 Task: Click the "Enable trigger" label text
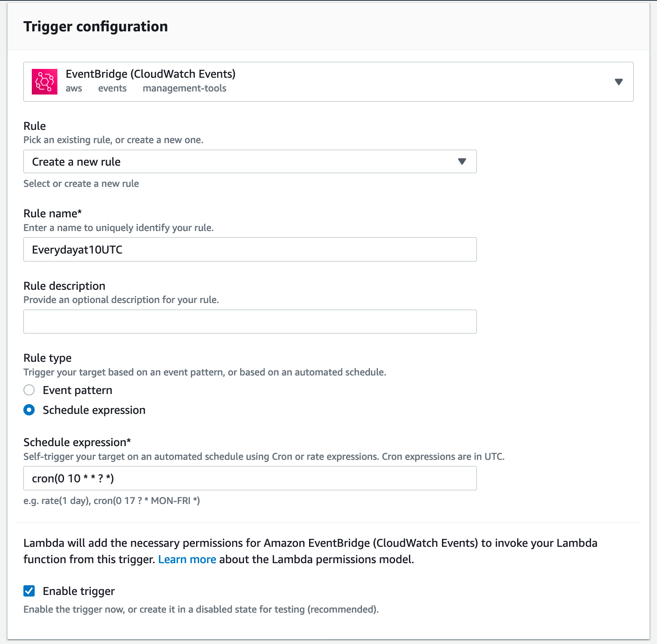coord(79,591)
